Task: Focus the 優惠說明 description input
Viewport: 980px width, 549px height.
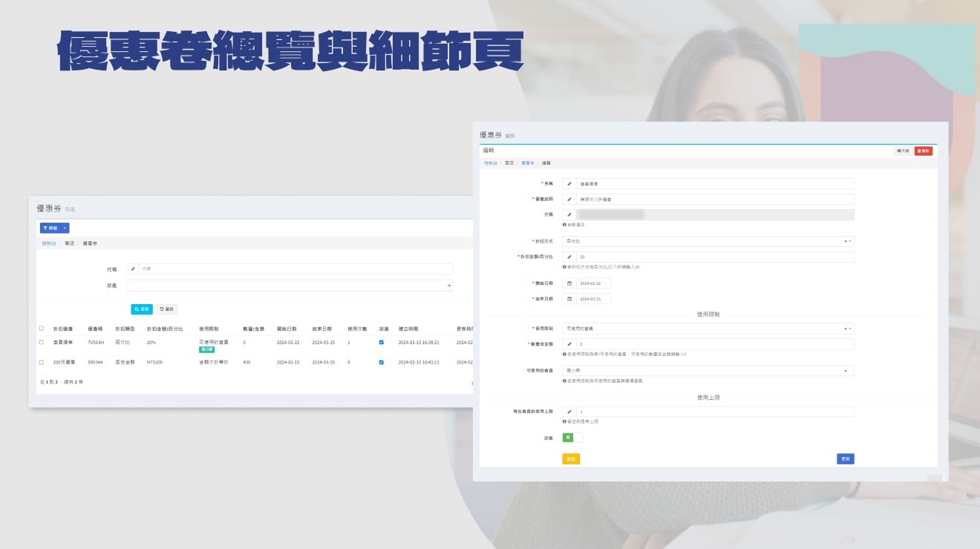Action: [715, 199]
